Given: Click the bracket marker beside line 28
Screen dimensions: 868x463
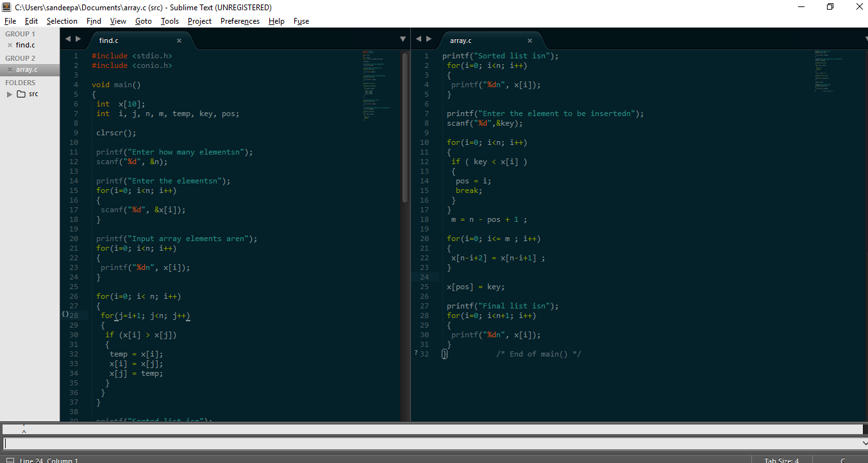Looking at the screenshot, I should 65,315.
